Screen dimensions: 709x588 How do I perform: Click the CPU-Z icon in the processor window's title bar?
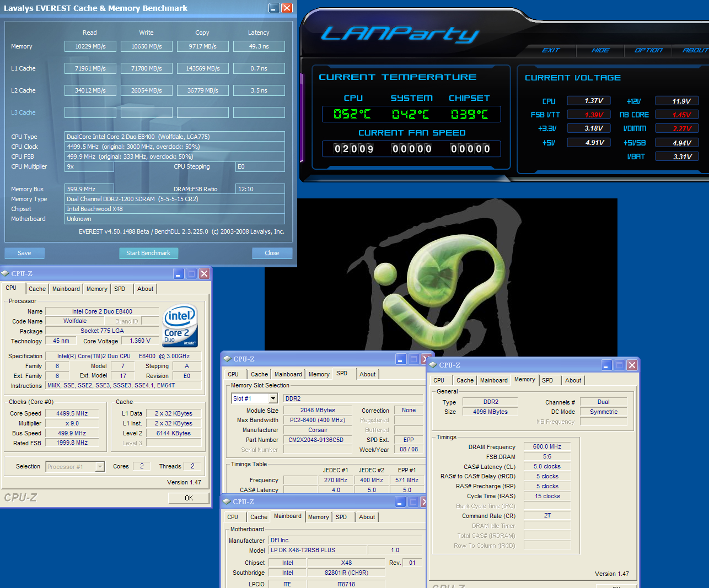point(6,273)
